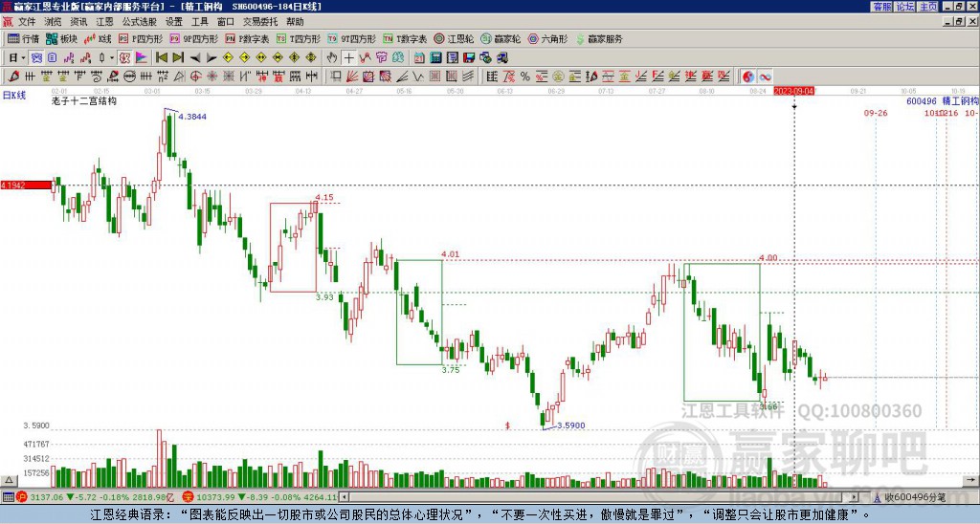This screenshot has width=980, height=524.
Task: Click the 3.5900 low price label
Action: (571, 426)
